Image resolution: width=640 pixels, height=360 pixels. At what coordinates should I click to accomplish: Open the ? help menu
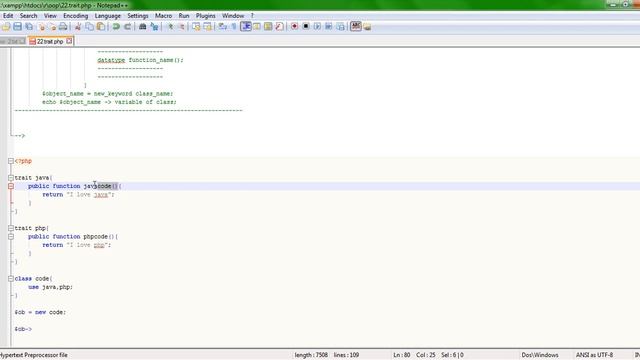[252, 16]
